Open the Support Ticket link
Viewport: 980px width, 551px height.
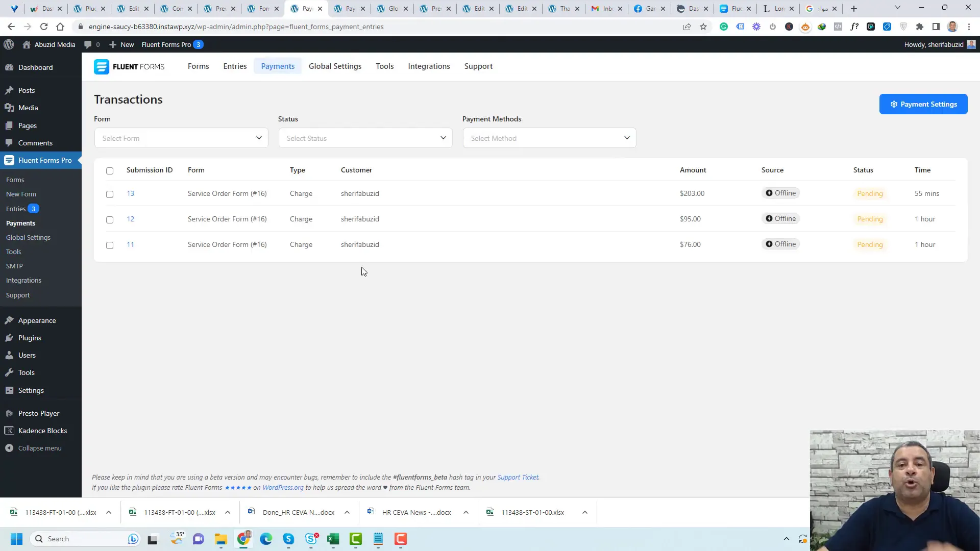[x=518, y=478]
